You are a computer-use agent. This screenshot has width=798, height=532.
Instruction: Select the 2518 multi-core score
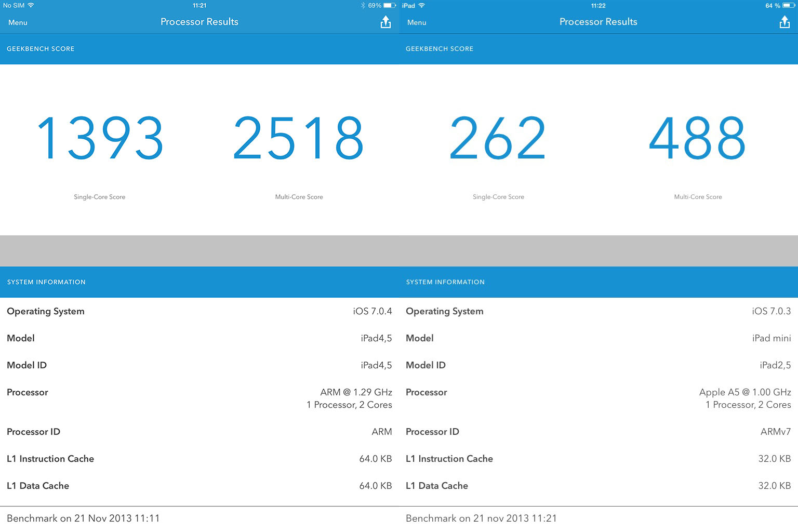299,138
